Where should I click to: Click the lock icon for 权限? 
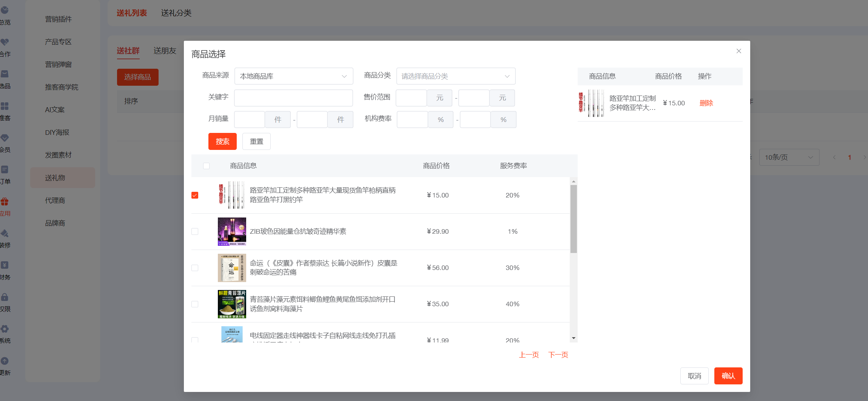tap(5, 297)
